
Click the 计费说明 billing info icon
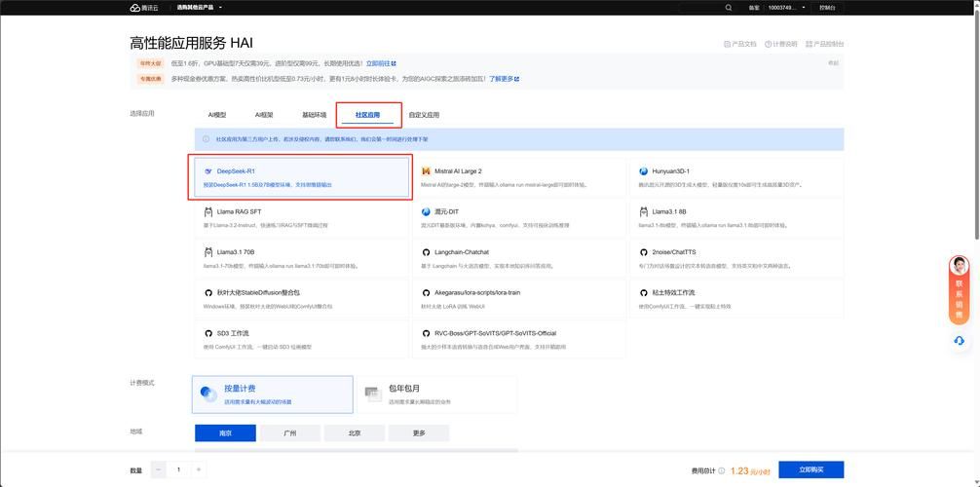coord(769,44)
